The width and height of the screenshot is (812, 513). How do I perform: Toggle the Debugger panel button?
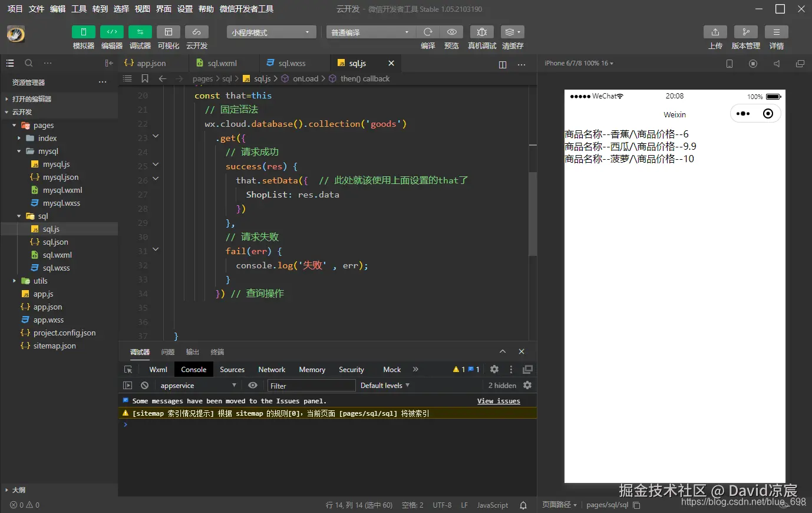point(140,32)
